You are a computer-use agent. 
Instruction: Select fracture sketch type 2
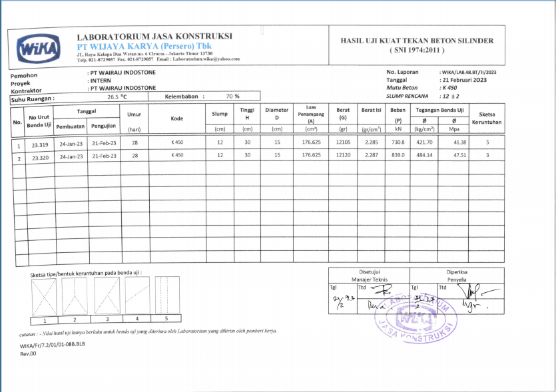click(x=73, y=296)
